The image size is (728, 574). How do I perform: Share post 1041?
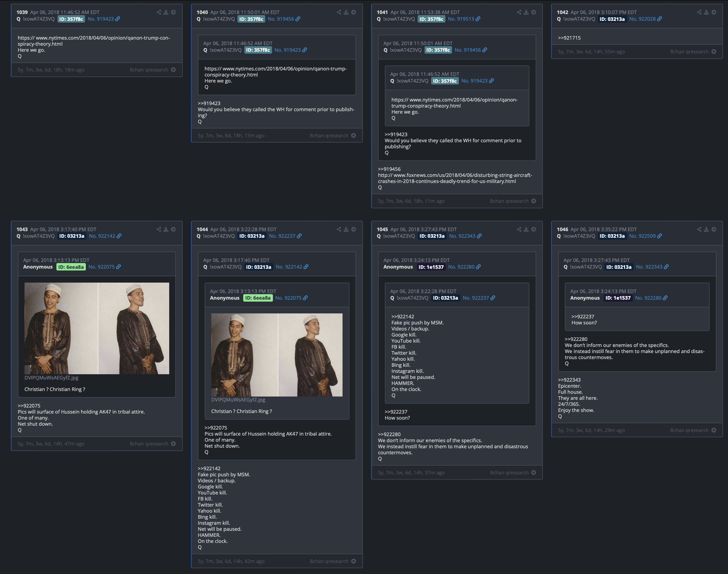click(x=519, y=12)
